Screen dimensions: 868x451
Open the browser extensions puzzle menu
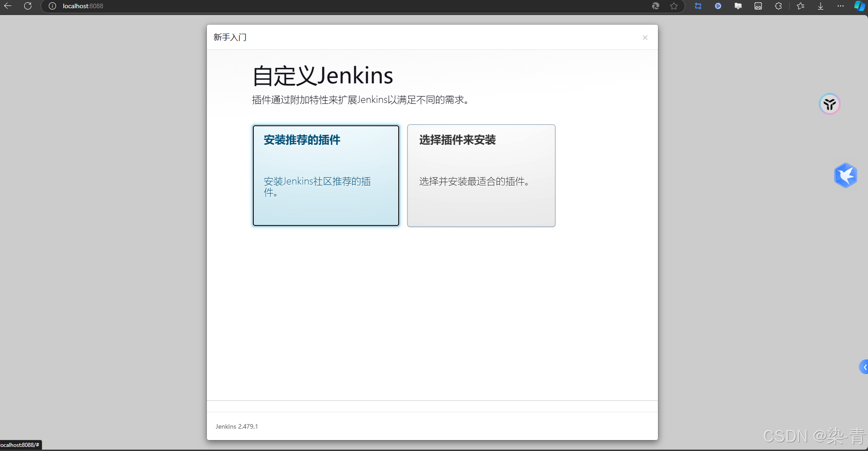click(x=778, y=6)
